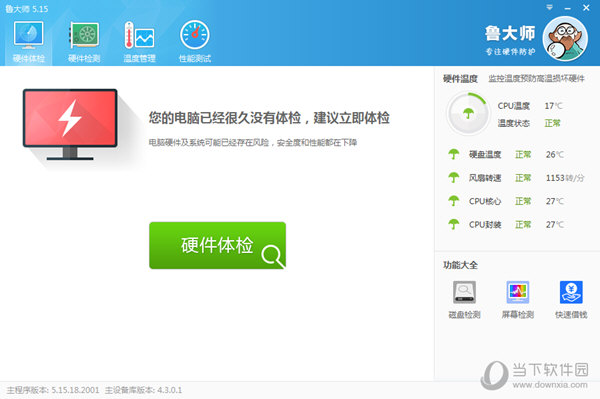Click the CPU温度 17℃ reading
Screen dimensions: 600x399
[530, 106]
